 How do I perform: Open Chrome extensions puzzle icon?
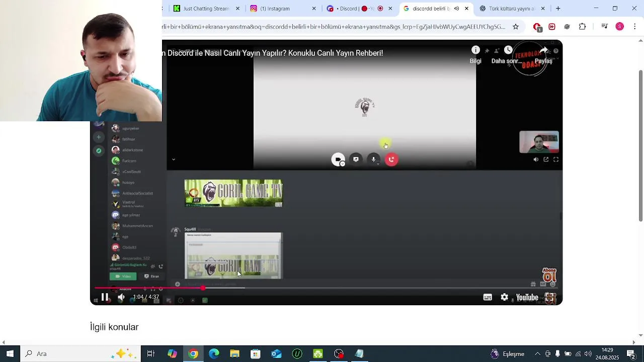click(583, 27)
